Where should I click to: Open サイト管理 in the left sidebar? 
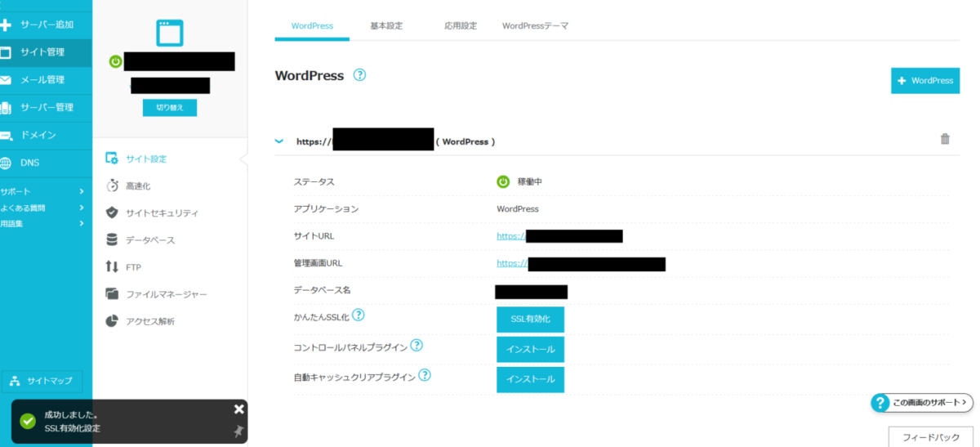(x=46, y=52)
